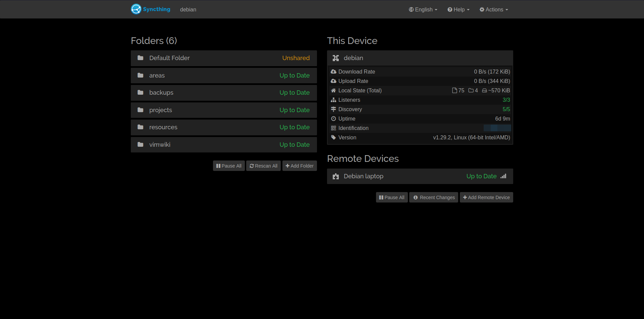Viewport: 644px width, 319px height.
Task: Click the disk size icon in Local State
Action: [x=484, y=90]
